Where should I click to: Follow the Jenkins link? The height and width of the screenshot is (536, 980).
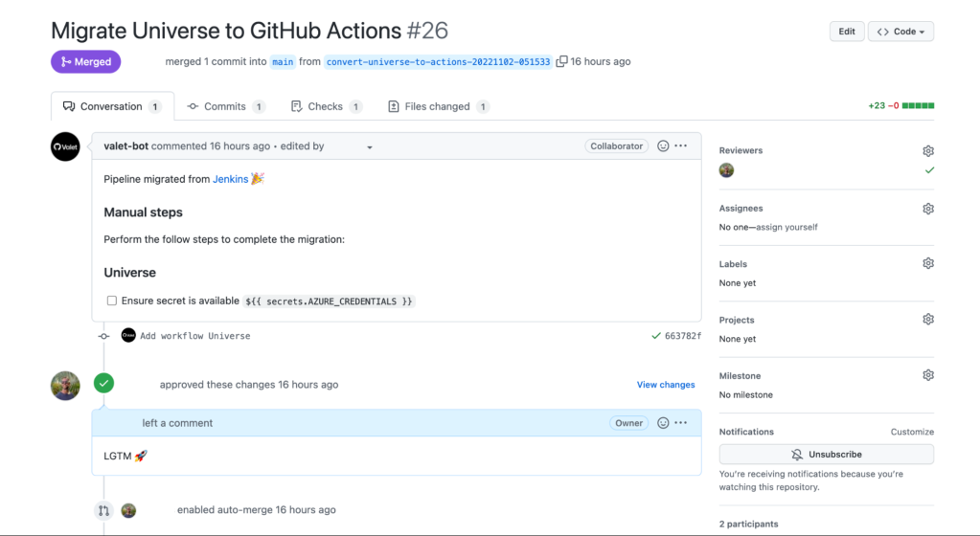pos(230,179)
